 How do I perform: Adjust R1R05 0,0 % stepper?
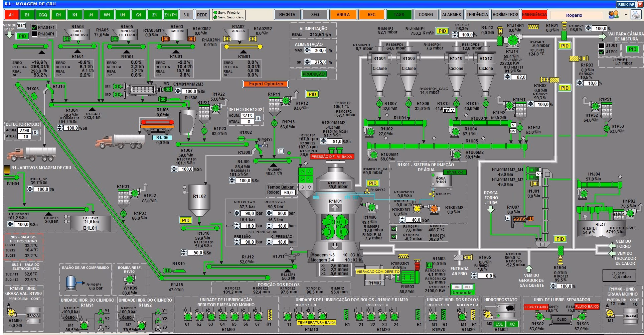point(474,276)
